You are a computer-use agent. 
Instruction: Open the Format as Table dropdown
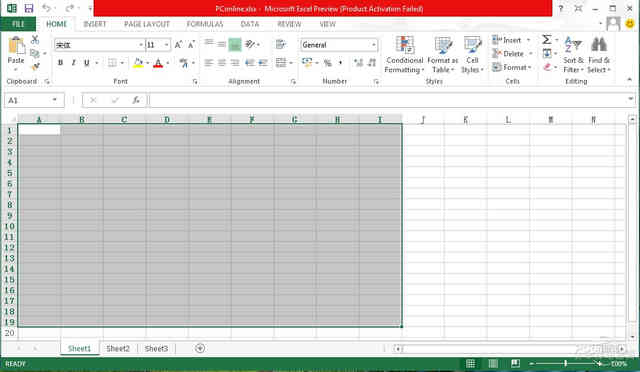pyautogui.click(x=443, y=55)
